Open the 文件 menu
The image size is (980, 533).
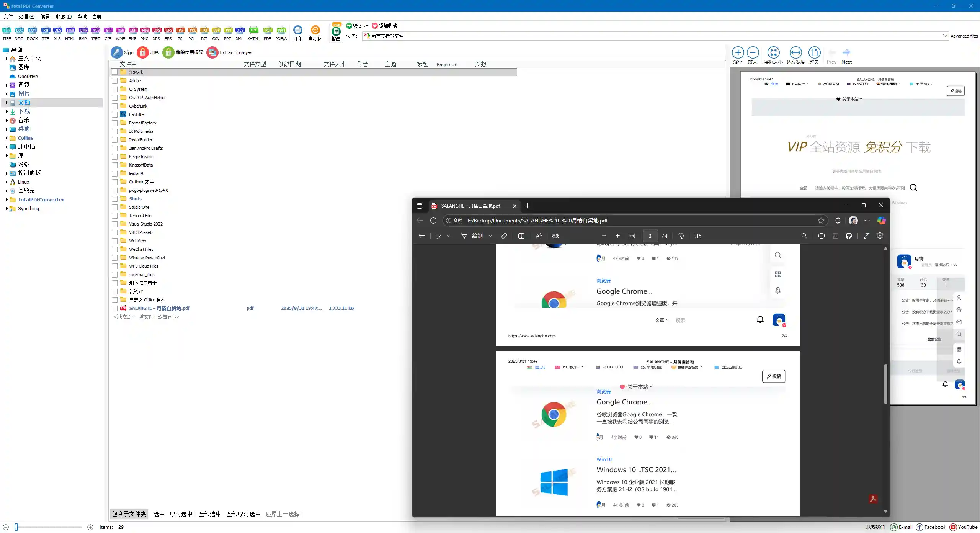tap(8, 16)
